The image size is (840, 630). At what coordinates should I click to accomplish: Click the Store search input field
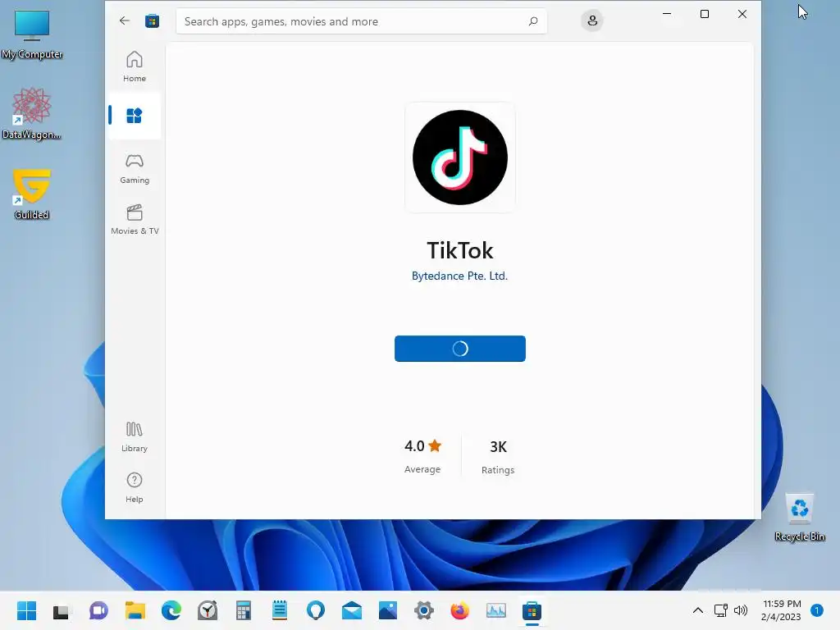362,21
